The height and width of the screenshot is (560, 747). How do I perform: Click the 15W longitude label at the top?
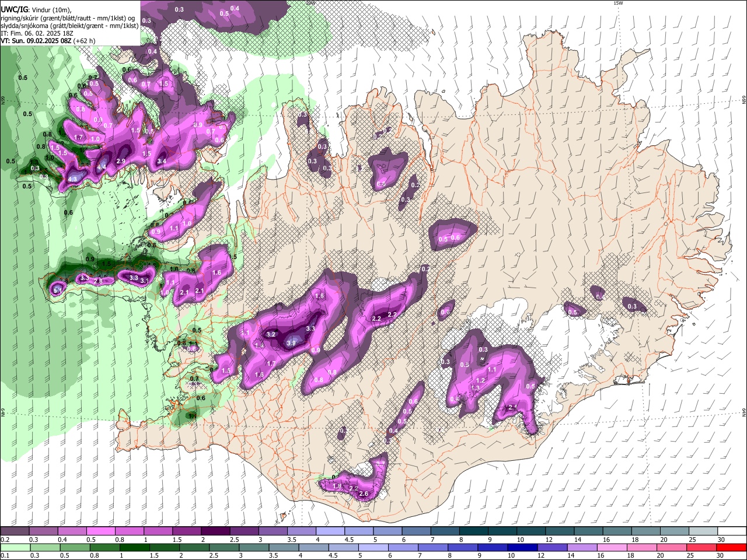tap(617, 3)
